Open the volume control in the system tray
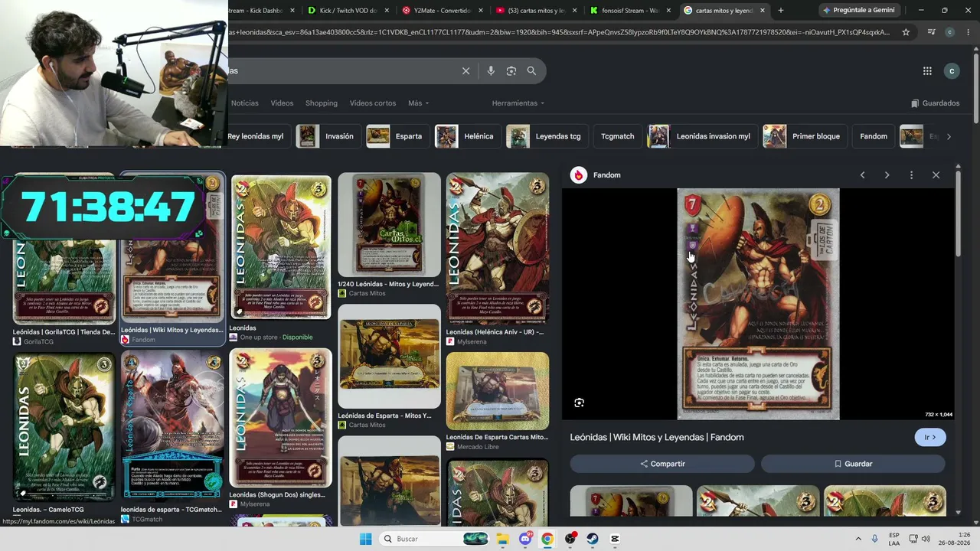980x551 pixels. (x=924, y=539)
